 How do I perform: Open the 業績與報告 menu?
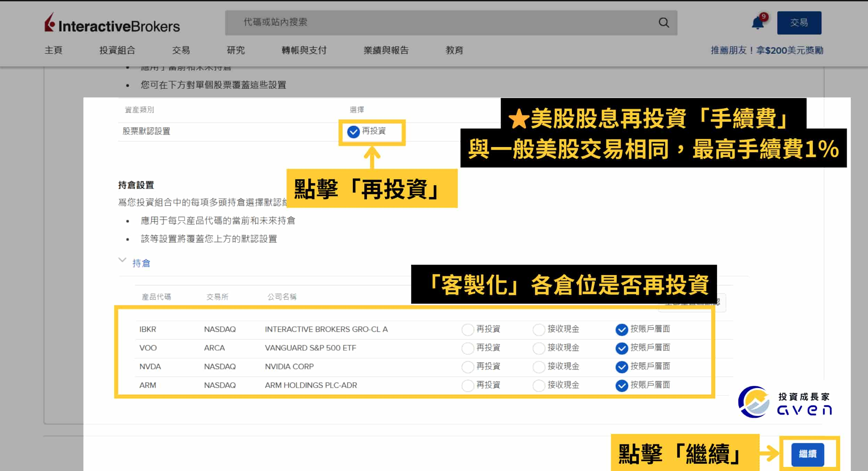386,50
